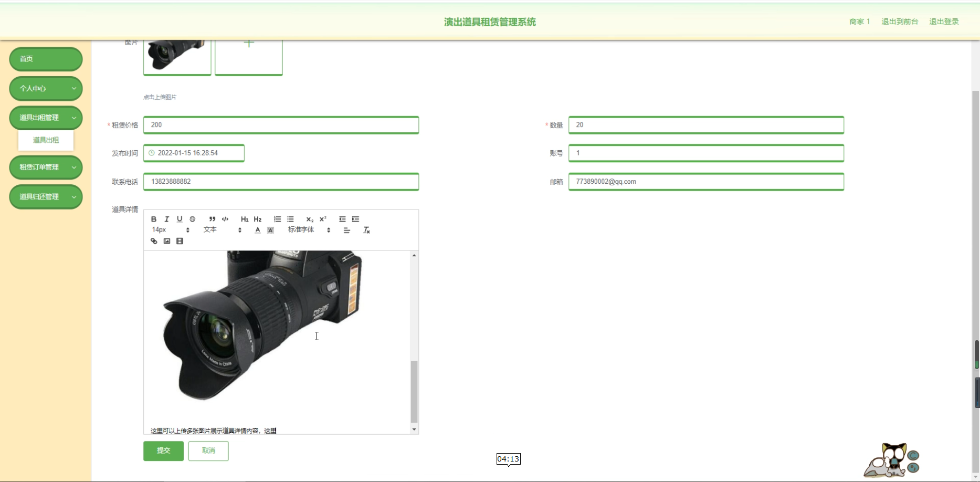Screen dimensions: 980x482
Task: Click the 退出到前台 link
Action: coord(900,22)
